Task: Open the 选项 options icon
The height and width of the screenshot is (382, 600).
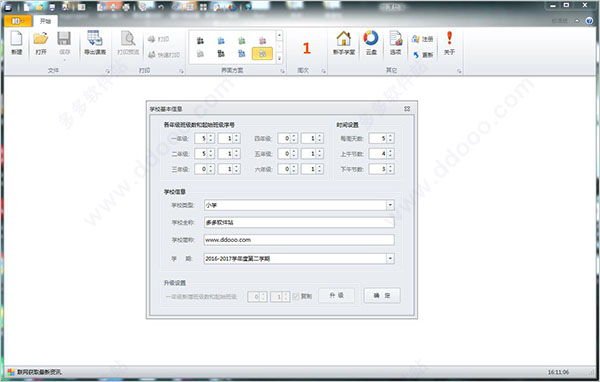Action: [x=396, y=43]
